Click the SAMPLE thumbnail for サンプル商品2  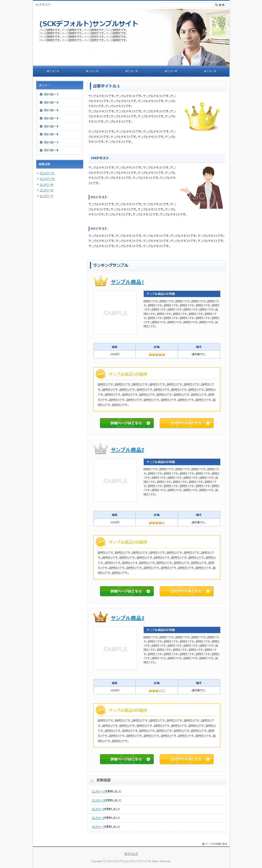(x=115, y=481)
